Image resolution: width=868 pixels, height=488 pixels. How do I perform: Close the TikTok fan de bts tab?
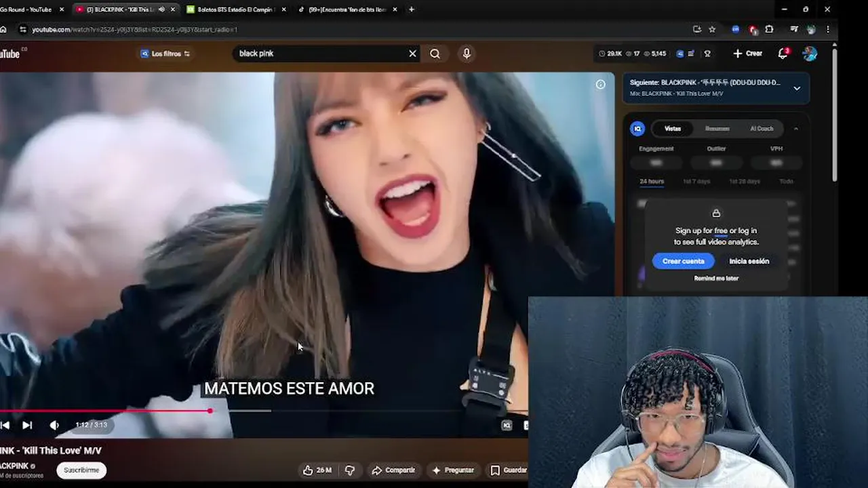pyautogui.click(x=395, y=9)
